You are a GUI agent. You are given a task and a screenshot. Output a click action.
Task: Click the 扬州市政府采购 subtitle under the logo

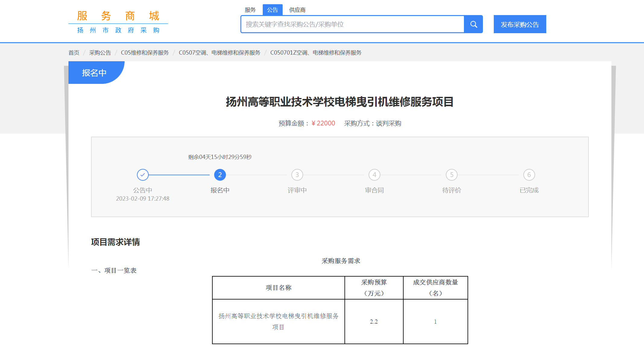tap(118, 30)
